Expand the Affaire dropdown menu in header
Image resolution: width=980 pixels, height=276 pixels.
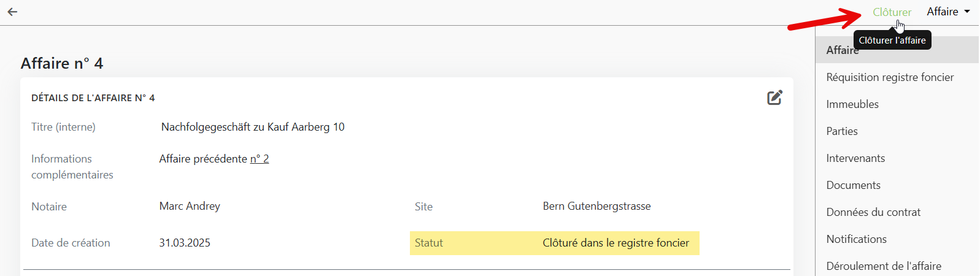[948, 12]
